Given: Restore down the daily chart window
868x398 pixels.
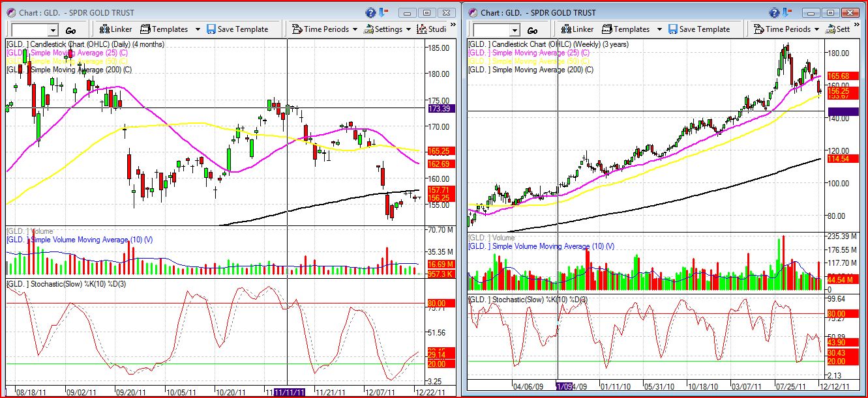Looking at the screenshot, I should point(427,12).
